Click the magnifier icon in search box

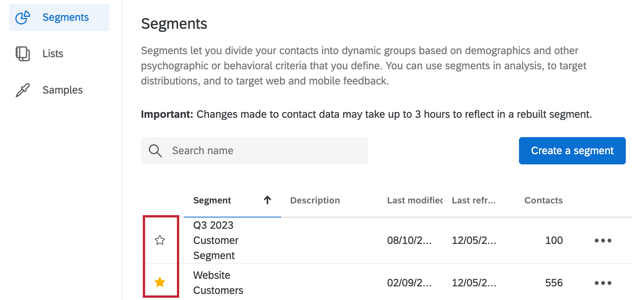155,151
